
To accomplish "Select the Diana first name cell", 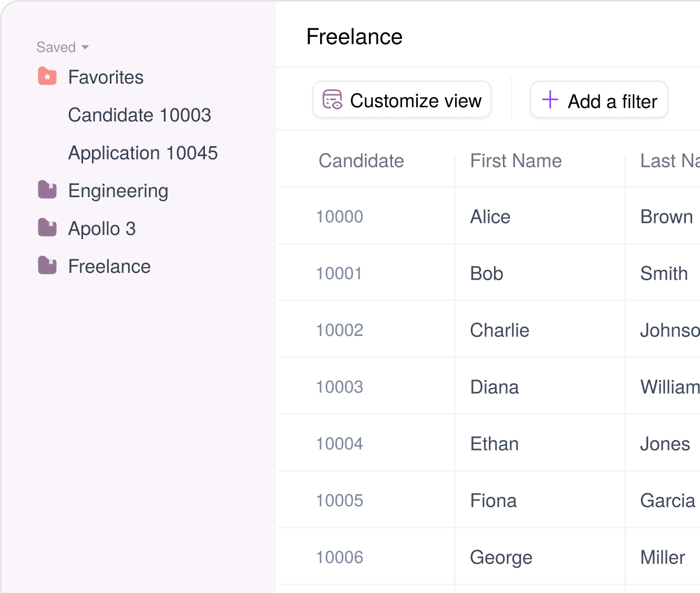I will (494, 387).
